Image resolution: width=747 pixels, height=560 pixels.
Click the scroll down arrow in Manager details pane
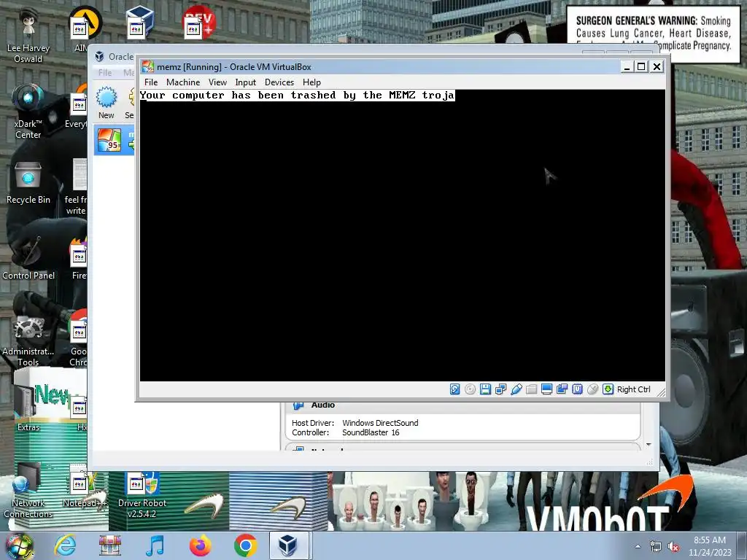[649, 445]
